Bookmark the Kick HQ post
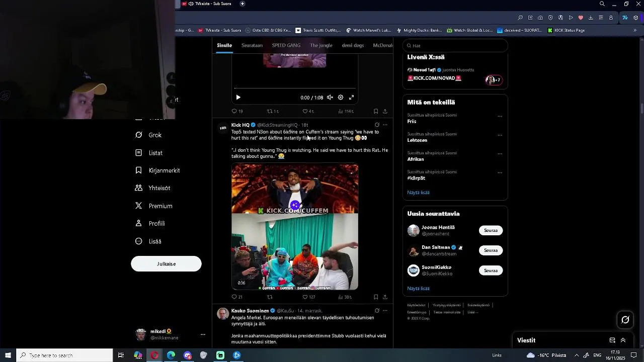 (x=376, y=297)
